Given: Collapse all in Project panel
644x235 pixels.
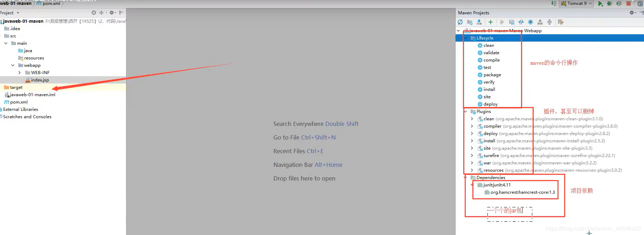Looking at the screenshot, I should pos(101,13).
